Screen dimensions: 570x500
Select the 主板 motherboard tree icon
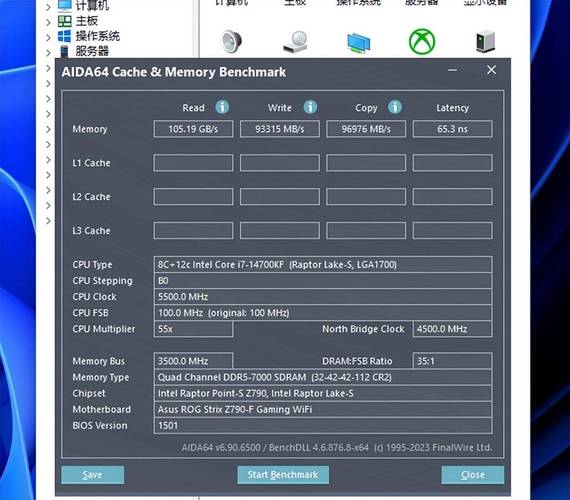pyautogui.click(x=65, y=21)
